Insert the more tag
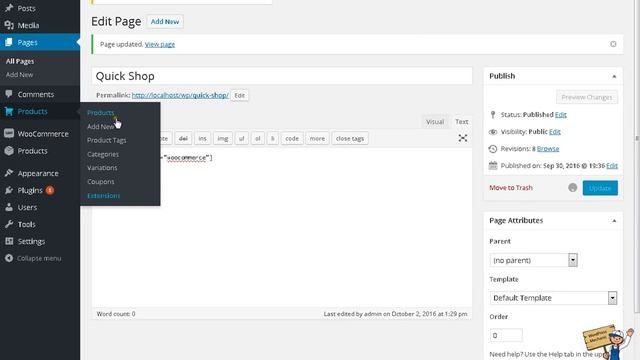Image resolution: width=640 pixels, height=360 pixels. click(x=317, y=139)
